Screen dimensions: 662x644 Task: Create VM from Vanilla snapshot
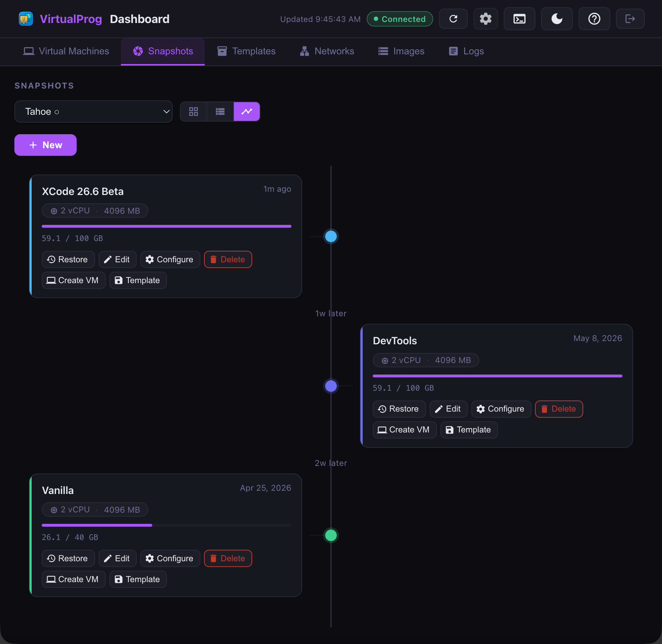point(73,579)
